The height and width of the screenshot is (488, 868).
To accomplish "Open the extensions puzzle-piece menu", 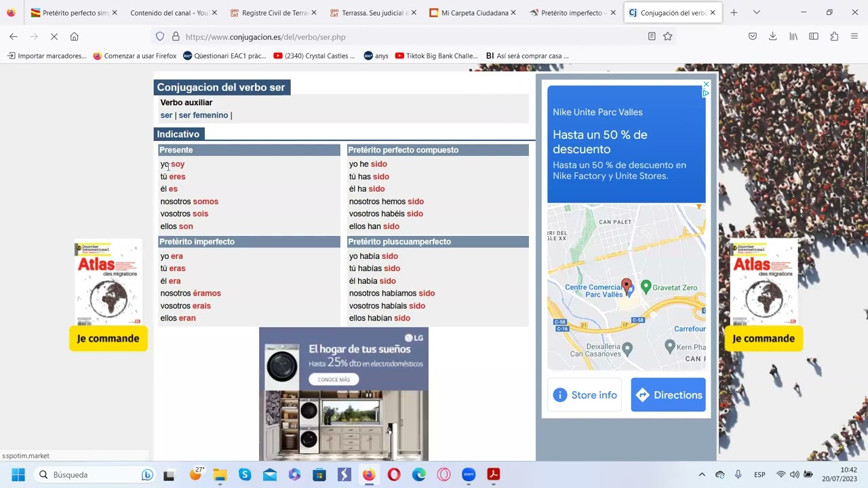I will (x=834, y=37).
